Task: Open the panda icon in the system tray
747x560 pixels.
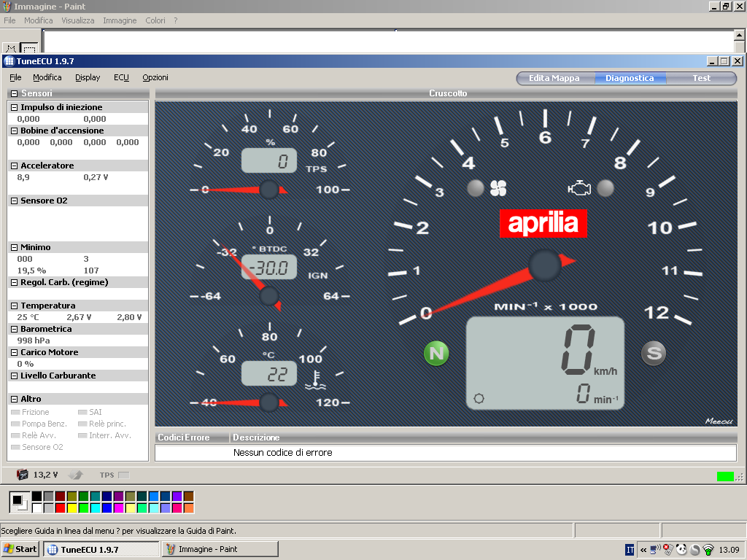Action: (682, 550)
